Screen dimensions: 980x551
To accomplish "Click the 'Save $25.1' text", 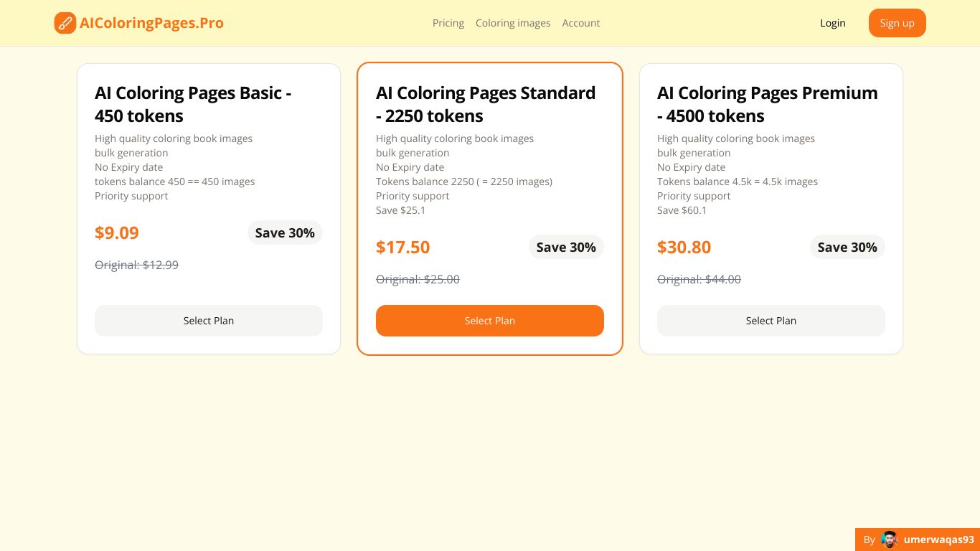I will (x=400, y=210).
